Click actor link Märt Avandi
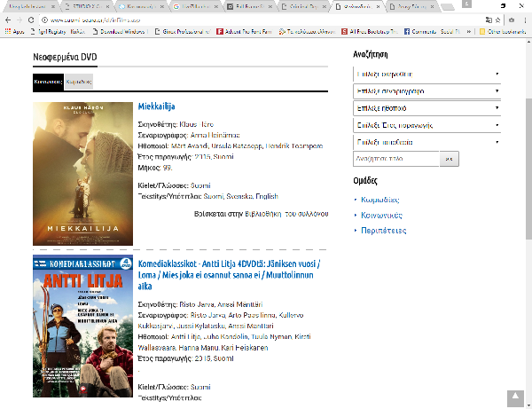The height and width of the screenshot is (409, 532). [x=190, y=146]
